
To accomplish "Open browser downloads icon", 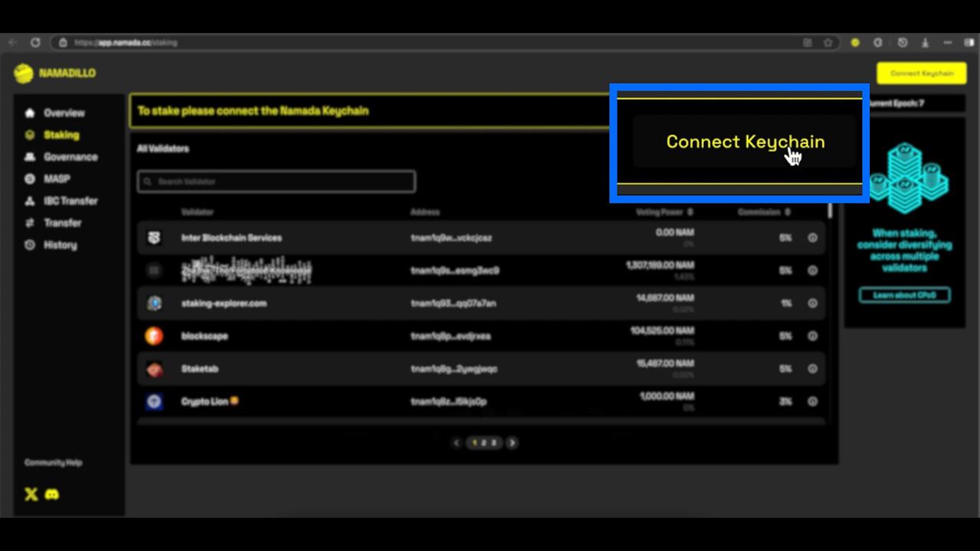I will [925, 43].
